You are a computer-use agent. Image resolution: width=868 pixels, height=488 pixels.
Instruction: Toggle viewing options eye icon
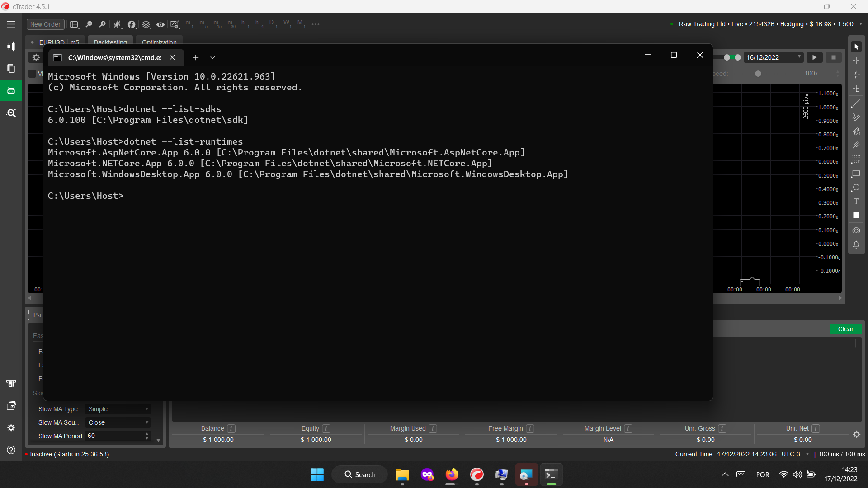(160, 24)
